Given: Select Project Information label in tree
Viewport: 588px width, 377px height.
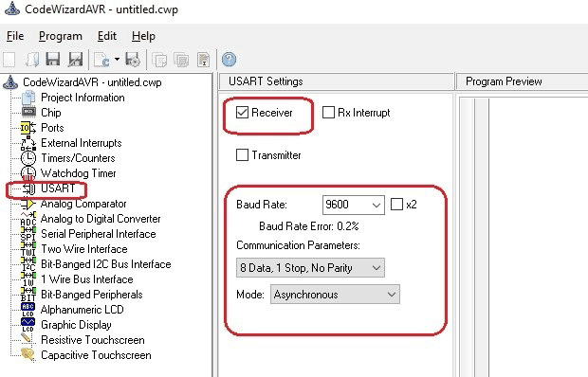Looking at the screenshot, I should (83, 98).
